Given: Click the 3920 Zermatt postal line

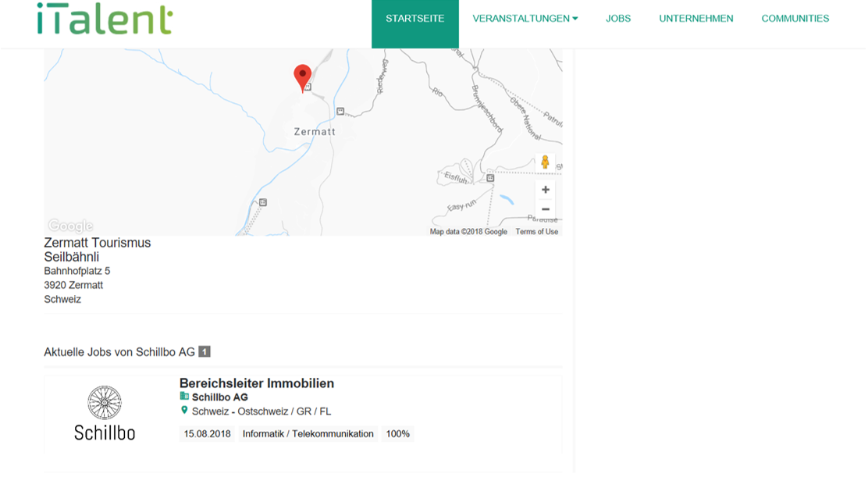Looking at the screenshot, I should click(x=73, y=286).
